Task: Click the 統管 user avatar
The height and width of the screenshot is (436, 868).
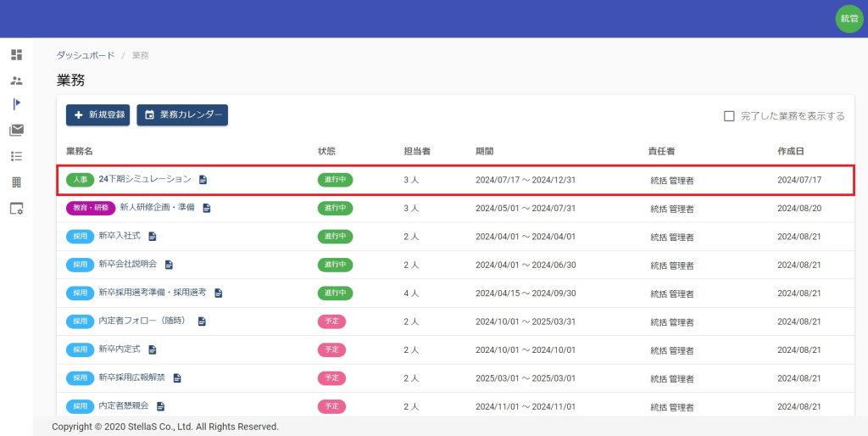Action: 849,19
